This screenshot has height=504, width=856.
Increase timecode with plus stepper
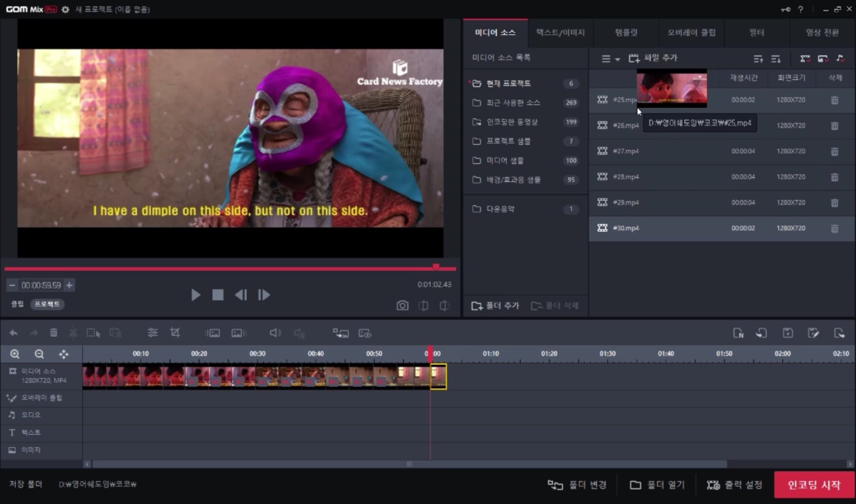point(69,285)
